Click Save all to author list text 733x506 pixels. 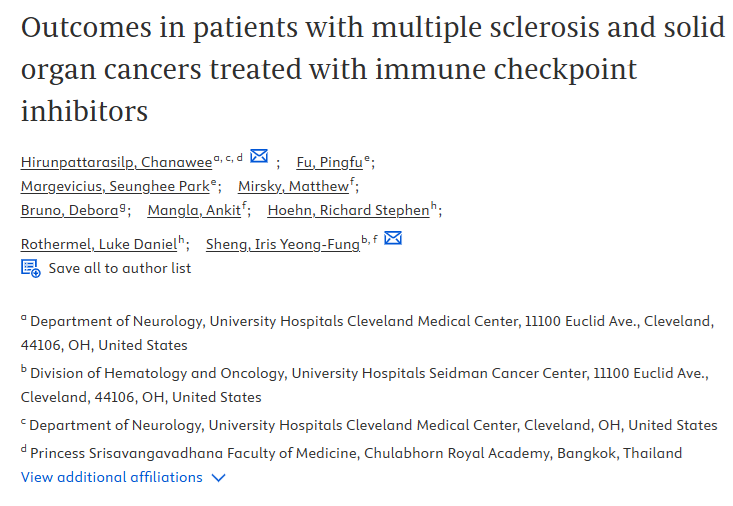pyautogui.click(x=120, y=268)
